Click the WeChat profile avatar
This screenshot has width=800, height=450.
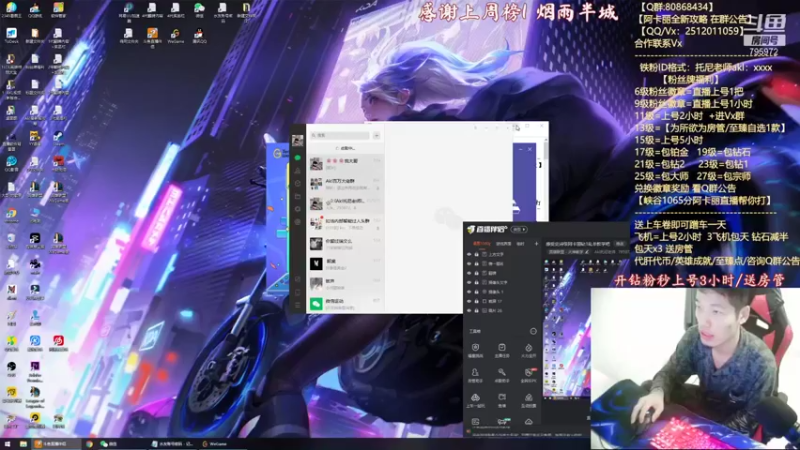click(297, 140)
